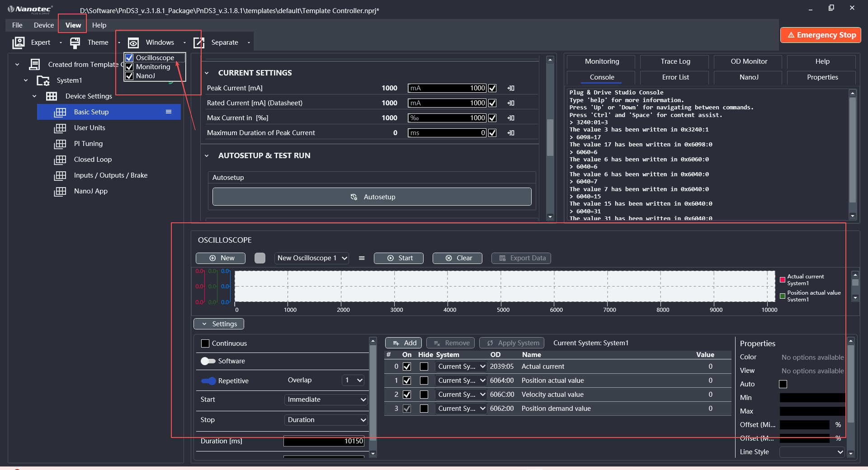Screen dimensions: 868x470
Task: Open the Line Style dropdown
Action: (x=812, y=452)
